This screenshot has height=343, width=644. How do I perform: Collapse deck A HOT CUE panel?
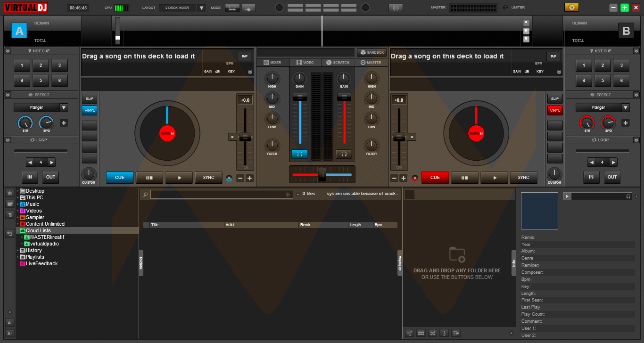8,51
